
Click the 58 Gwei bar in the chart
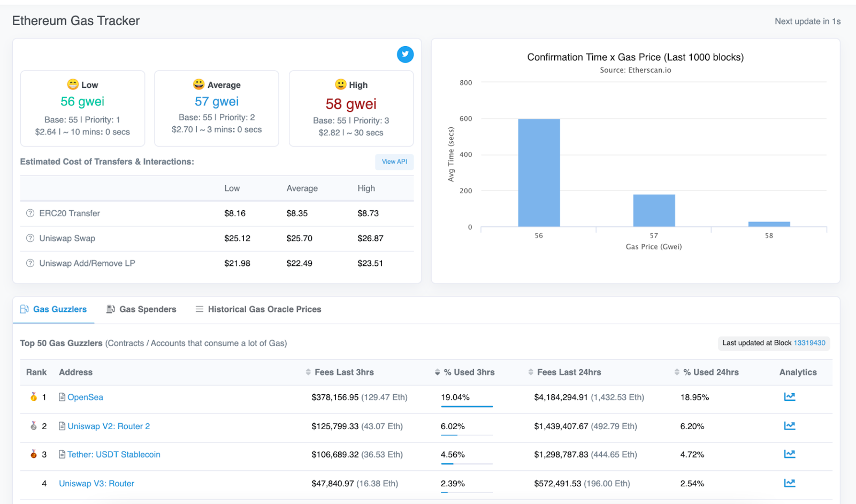click(x=769, y=224)
